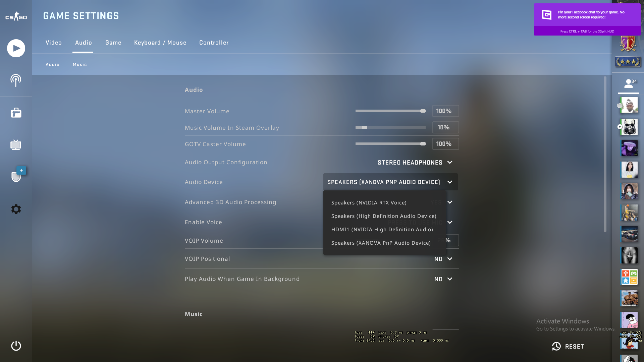Viewport: 644px width, 362px height.
Task: Select the TV/Watch icon
Action: [x=15, y=145]
